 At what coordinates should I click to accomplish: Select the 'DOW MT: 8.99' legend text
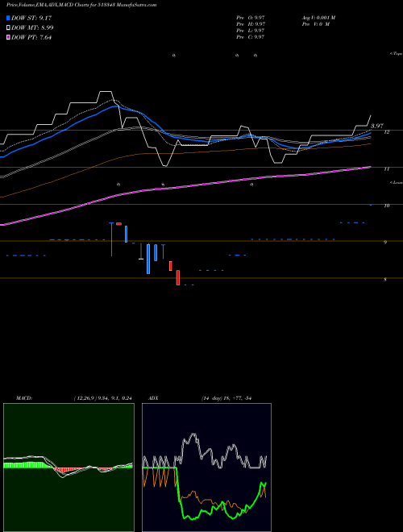tap(32, 28)
